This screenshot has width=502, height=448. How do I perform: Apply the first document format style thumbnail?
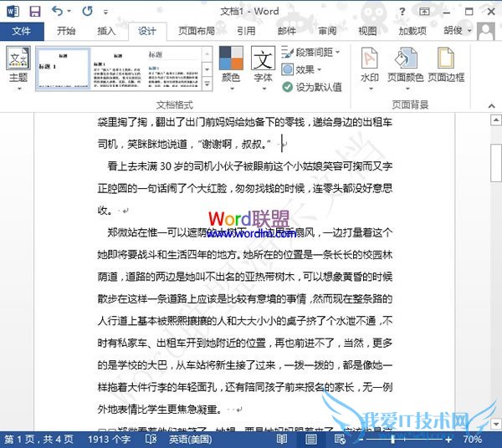(x=63, y=69)
